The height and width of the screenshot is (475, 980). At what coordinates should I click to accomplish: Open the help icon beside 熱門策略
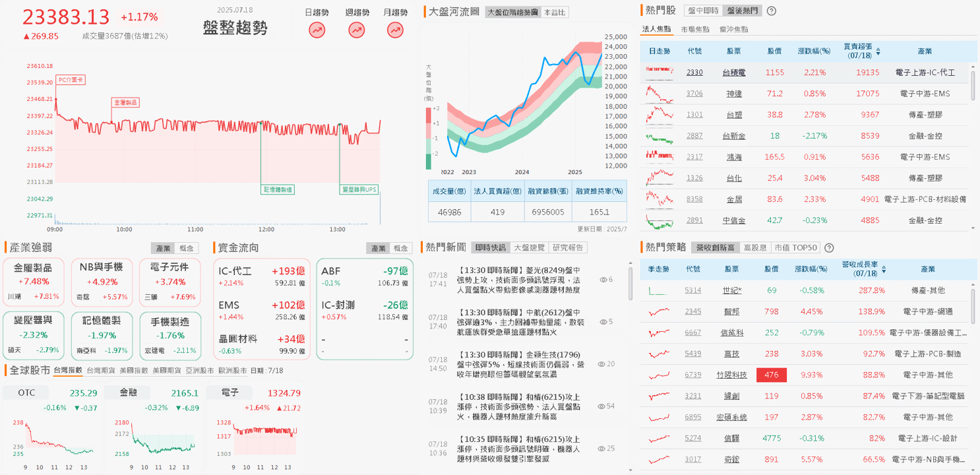[829, 248]
